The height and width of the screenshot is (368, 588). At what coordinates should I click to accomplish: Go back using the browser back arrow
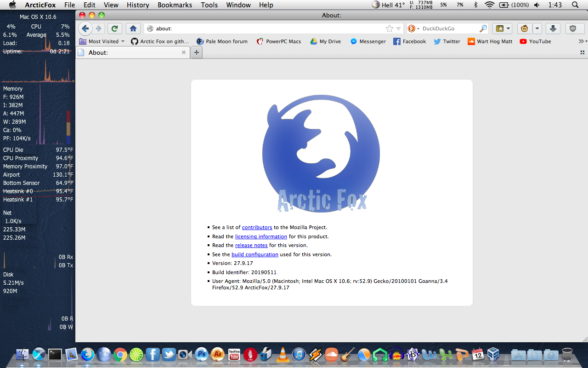(85, 29)
